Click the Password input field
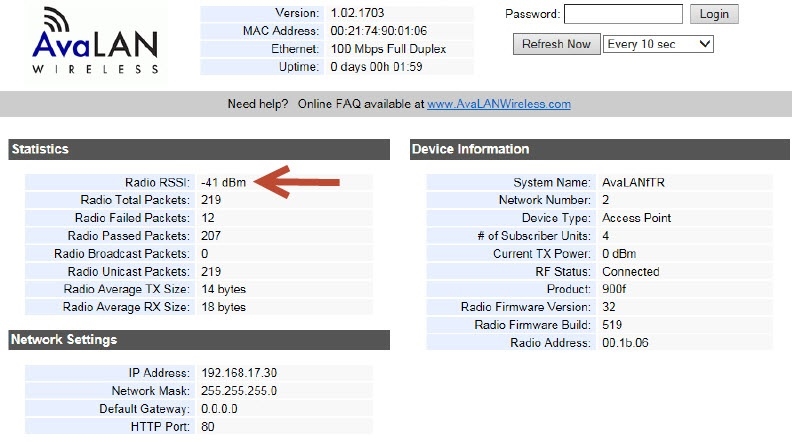This screenshot has width=792, height=442. [x=623, y=14]
